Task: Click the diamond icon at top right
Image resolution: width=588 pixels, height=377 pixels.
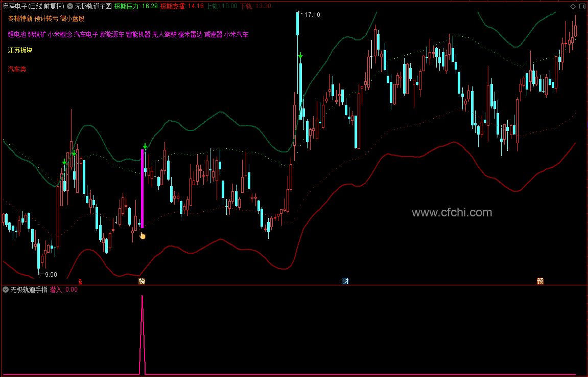Action: (573, 6)
